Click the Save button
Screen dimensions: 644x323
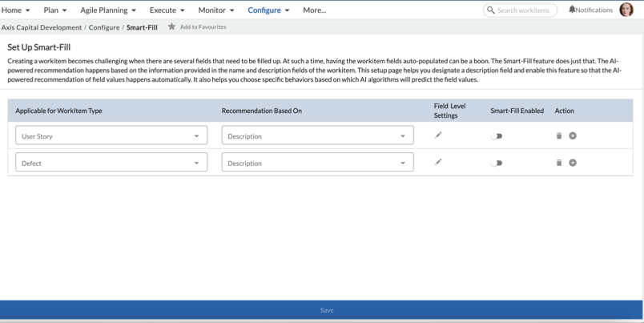coord(321,310)
